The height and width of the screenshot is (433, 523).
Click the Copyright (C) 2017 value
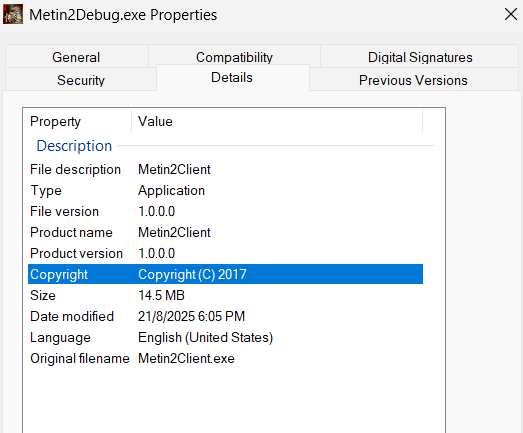tap(192, 275)
